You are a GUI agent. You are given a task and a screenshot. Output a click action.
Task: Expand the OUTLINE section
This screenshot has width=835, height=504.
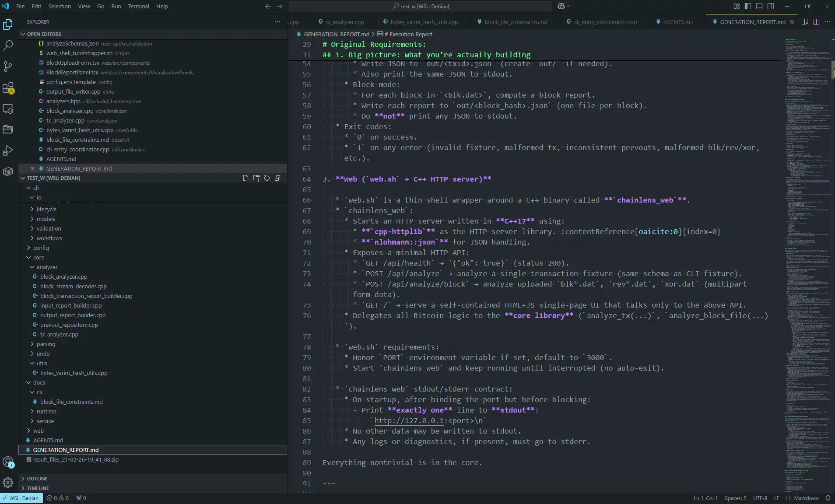tap(37, 479)
